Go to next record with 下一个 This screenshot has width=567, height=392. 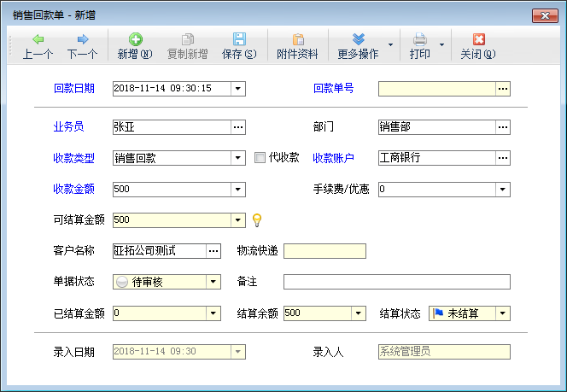pyautogui.click(x=82, y=39)
